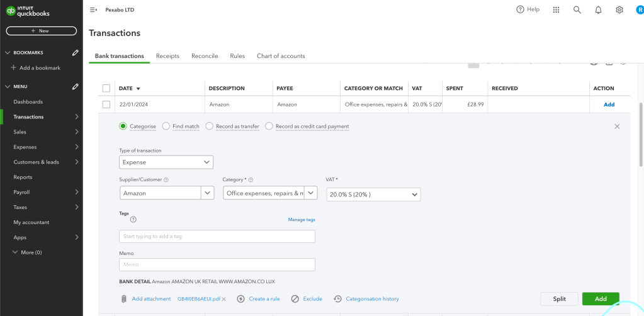Image resolution: width=644 pixels, height=316 pixels.
Task: Click the Pexabo LTD company name
Action: click(120, 10)
